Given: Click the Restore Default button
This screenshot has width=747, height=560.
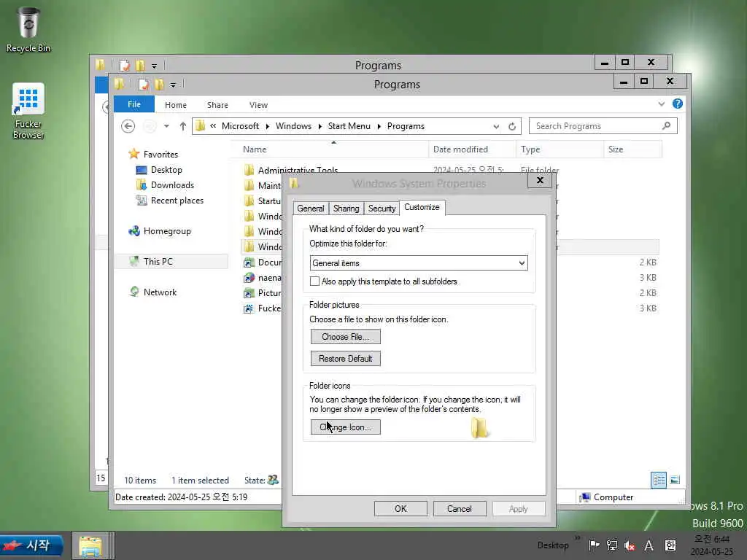Looking at the screenshot, I should [345, 359].
